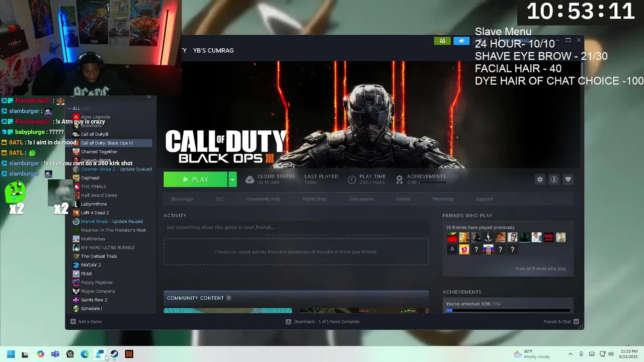
Task: Add Black Ops III to favorites heart icon
Action: tap(568, 179)
